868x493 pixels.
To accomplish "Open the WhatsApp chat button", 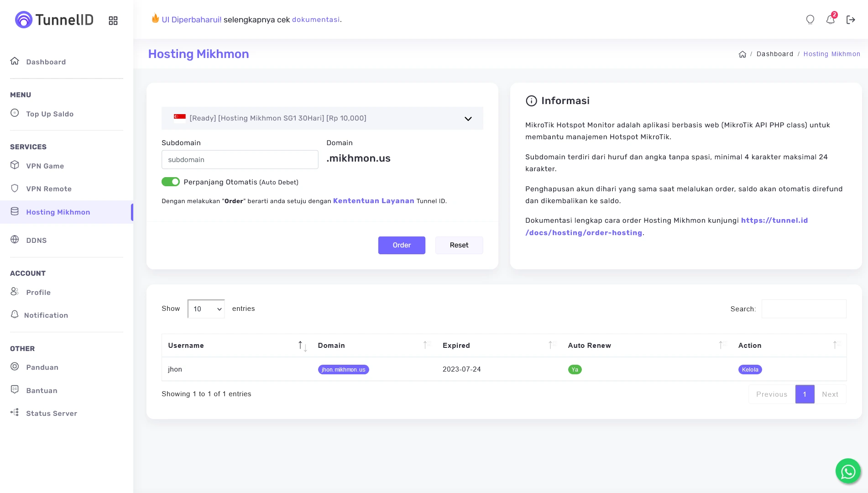I will [848, 471].
